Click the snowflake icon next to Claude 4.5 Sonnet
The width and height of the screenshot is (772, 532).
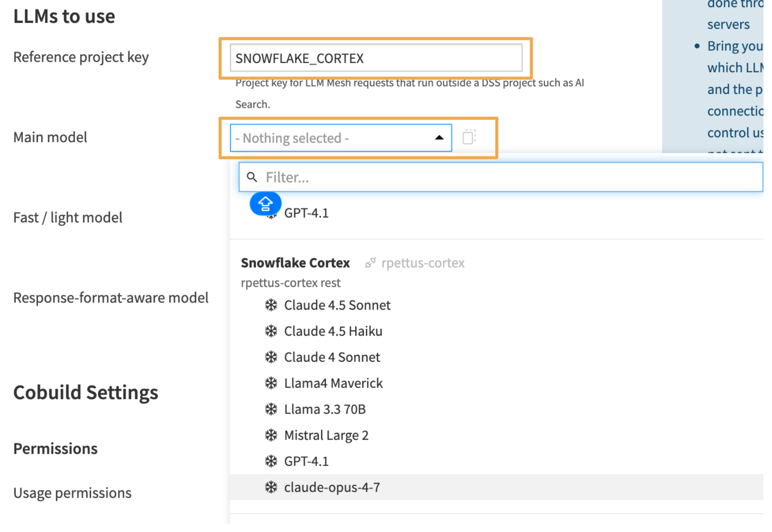coord(271,305)
